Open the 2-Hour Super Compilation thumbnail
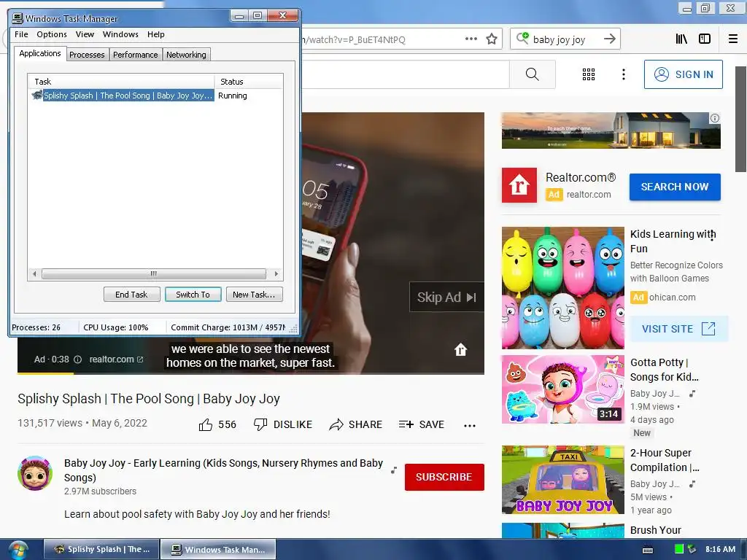 coord(562,480)
